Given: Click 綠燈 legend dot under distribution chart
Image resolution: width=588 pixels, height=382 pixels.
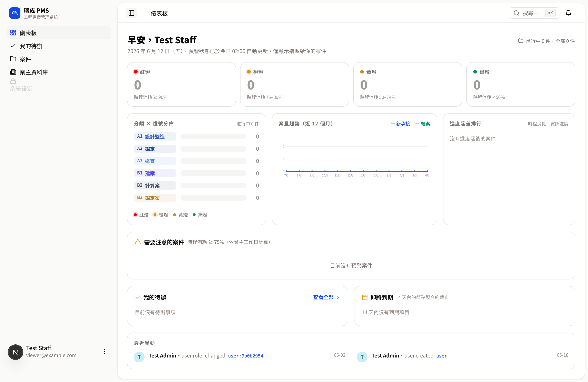Looking at the screenshot, I should click(x=194, y=215).
